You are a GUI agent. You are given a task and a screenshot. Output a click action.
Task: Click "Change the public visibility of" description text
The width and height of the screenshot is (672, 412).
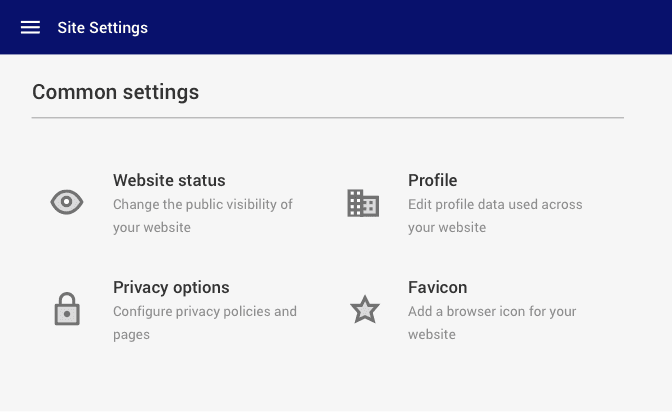202,204
